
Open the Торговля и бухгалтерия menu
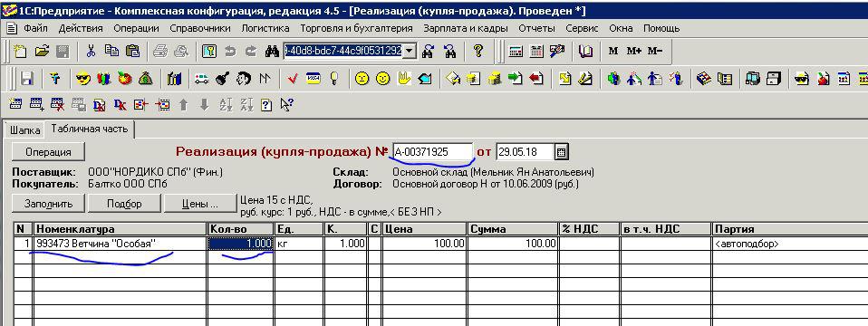pyautogui.click(x=356, y=28)
